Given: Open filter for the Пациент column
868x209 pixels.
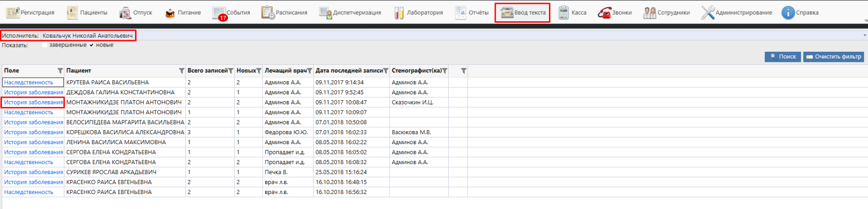Looking at the screenshot, I should [x=182, y=71].
